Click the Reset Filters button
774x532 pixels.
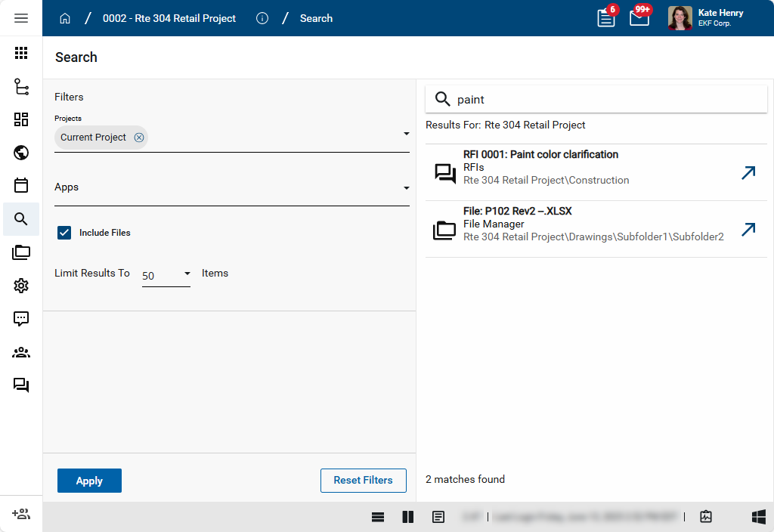[x=363, y=481]
